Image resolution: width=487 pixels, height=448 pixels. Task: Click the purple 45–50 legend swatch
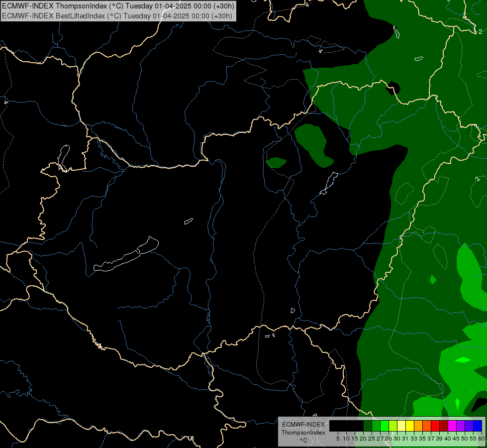[x=461, y=426]
